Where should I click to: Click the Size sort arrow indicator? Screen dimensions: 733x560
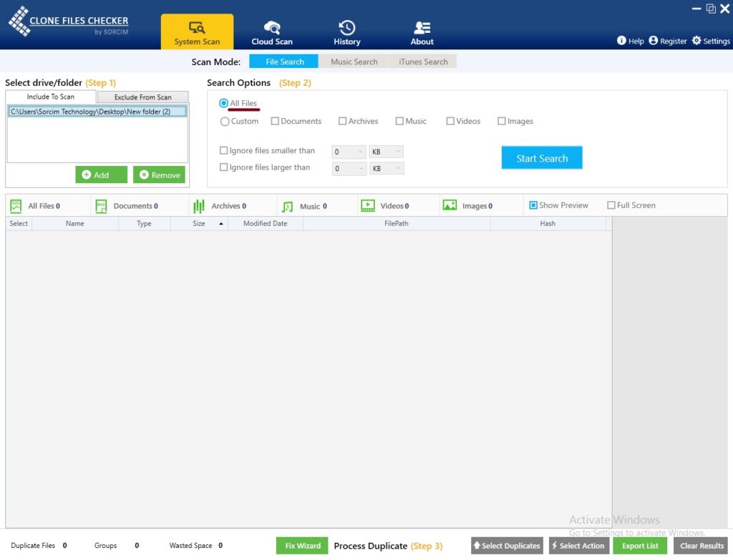pos(221,224)
